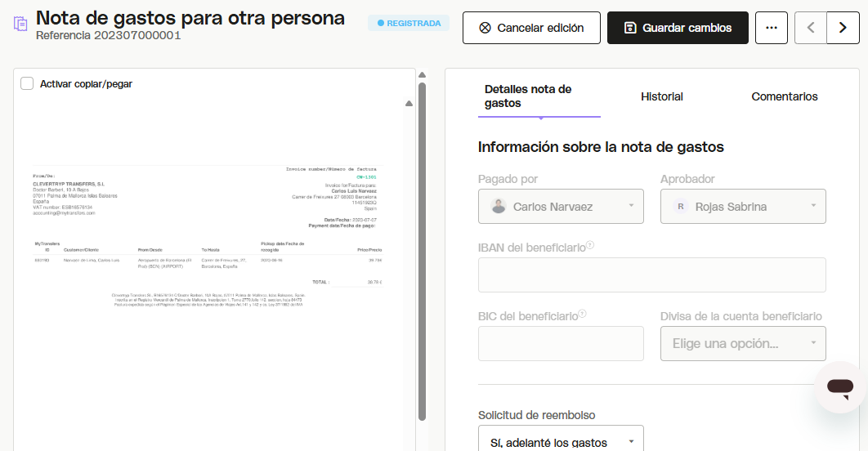868x451 pixels.
Task: Click the IBAN del beneficiario input field
Action: (x=651, y=275)
